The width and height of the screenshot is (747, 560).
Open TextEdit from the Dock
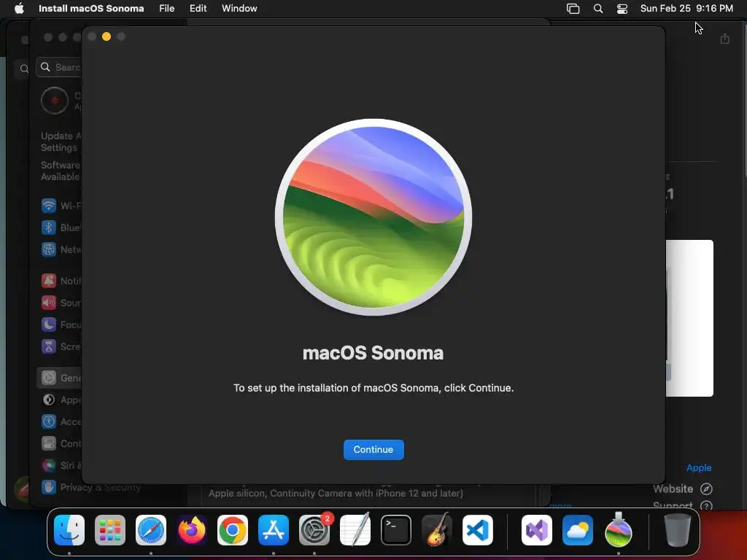[355, 530]
